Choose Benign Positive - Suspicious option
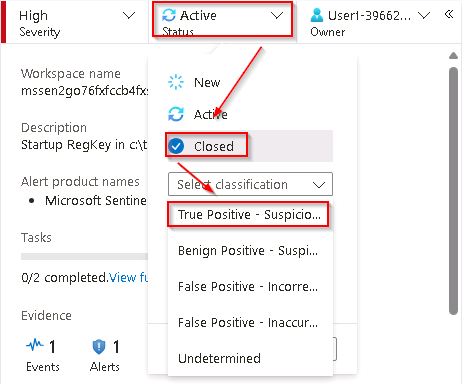Image resolution: width=462 pixels, height=384 pixels. [250, 251]
